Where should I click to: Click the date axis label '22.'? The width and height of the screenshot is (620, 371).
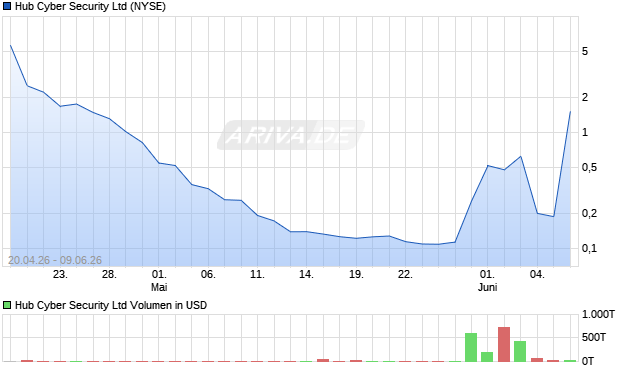point(405,274)
